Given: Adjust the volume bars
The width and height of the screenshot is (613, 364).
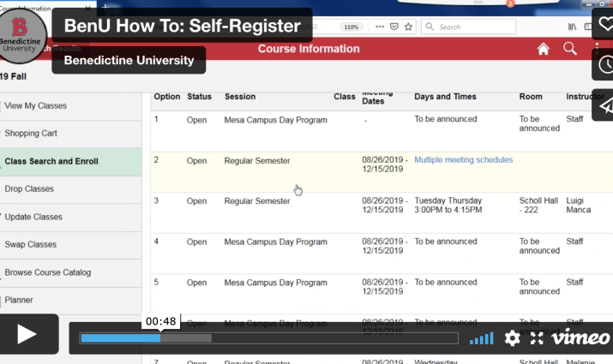Looking at the screenshot, I should pos(482,338).
